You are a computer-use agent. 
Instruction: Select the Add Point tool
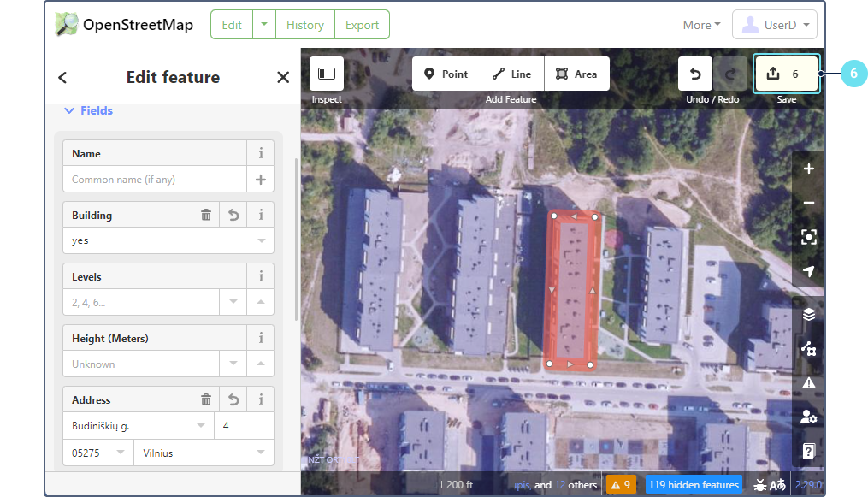(446, 74)
